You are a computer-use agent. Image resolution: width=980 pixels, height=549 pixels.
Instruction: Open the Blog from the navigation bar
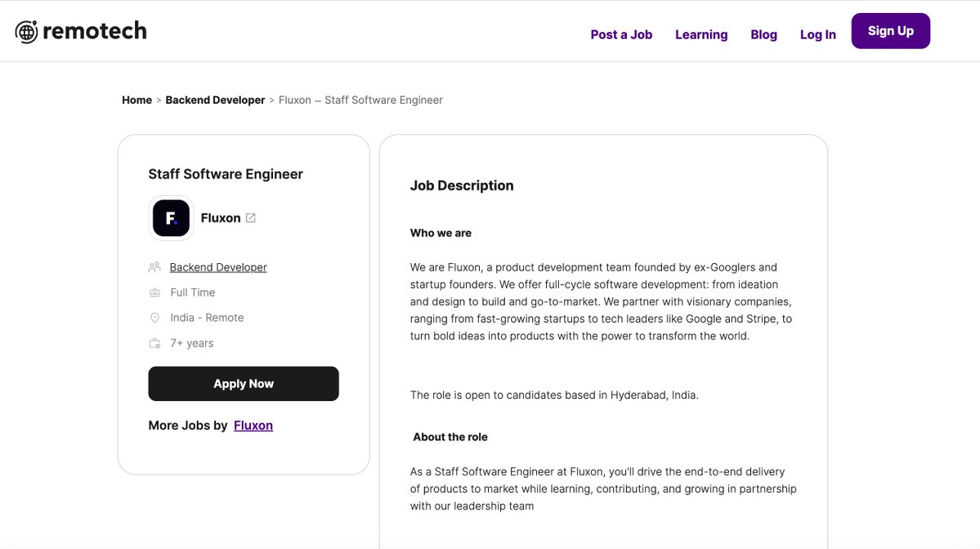pyautogui.click(x=763, y=34)
